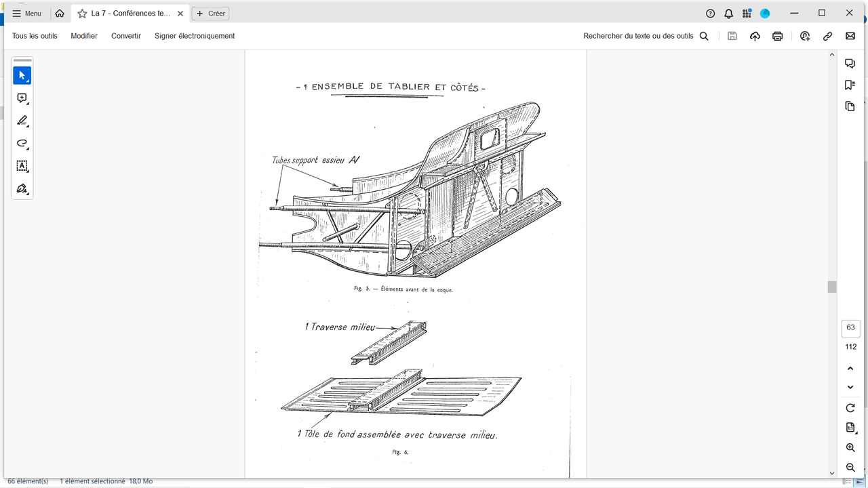Switch to the La 7 - Conférences tab
868x488 pixels.
(130, 14)
